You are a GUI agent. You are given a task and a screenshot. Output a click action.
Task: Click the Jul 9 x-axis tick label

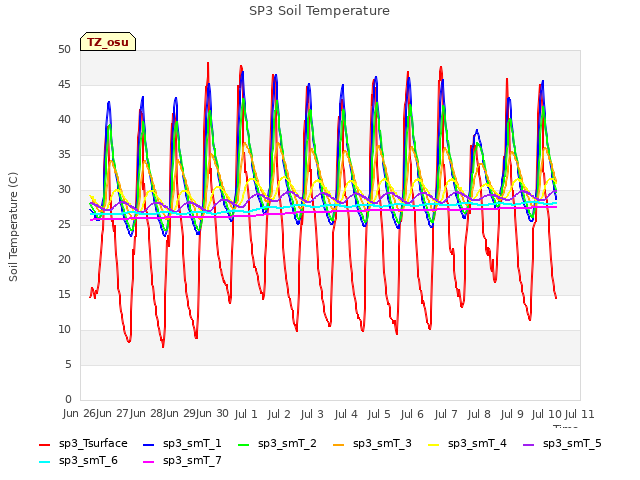click(512, 414)
